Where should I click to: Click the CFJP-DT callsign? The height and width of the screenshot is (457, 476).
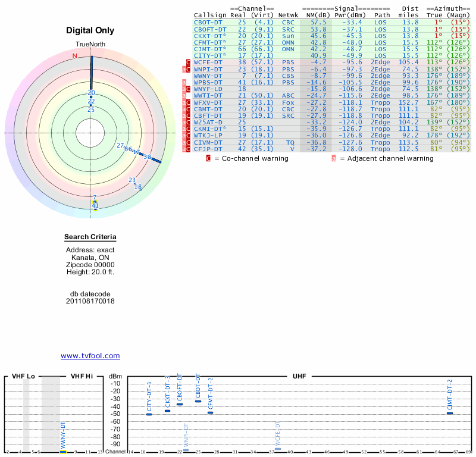coord(208,149)
